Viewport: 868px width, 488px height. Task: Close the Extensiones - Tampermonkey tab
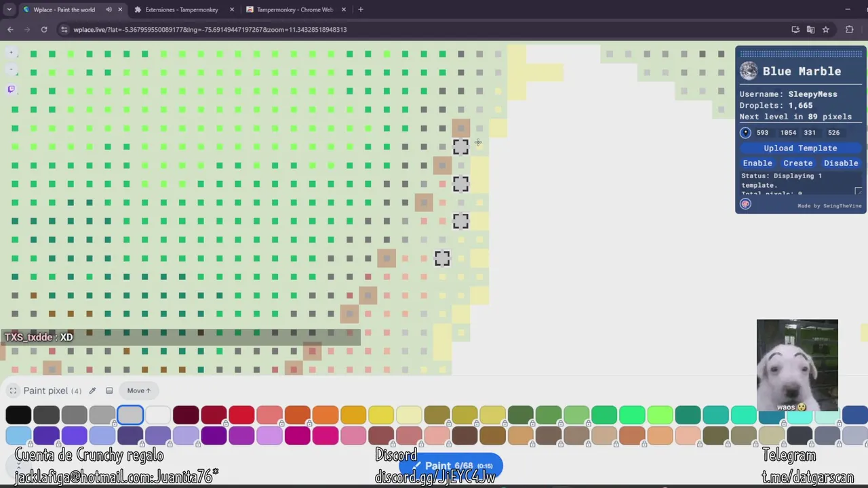coord(232,9)
